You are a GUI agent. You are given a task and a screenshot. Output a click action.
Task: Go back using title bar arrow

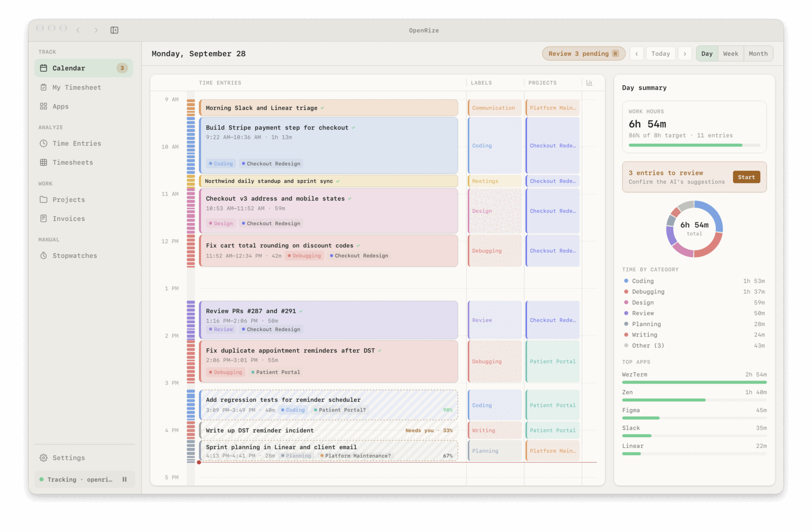(78, 30)
